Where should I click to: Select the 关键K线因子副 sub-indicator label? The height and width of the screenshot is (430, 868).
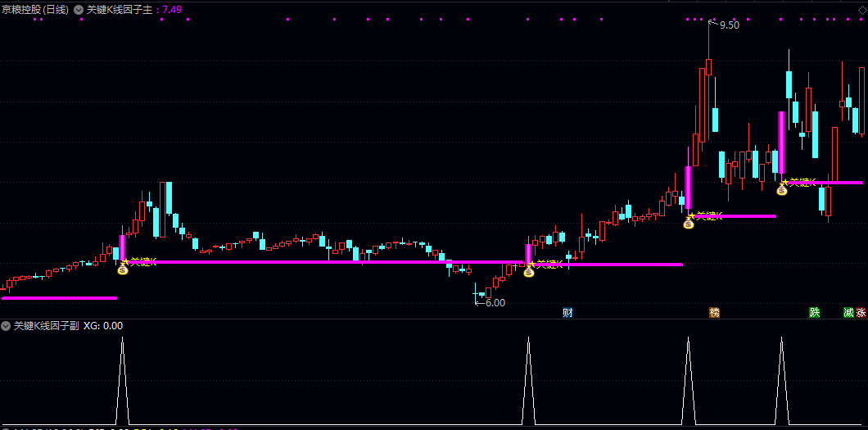47,326
